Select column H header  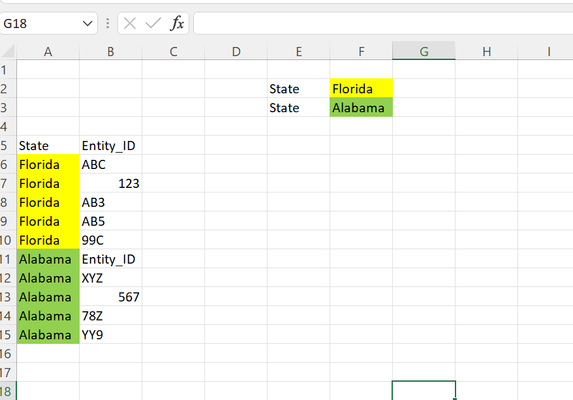coord(486,51)
